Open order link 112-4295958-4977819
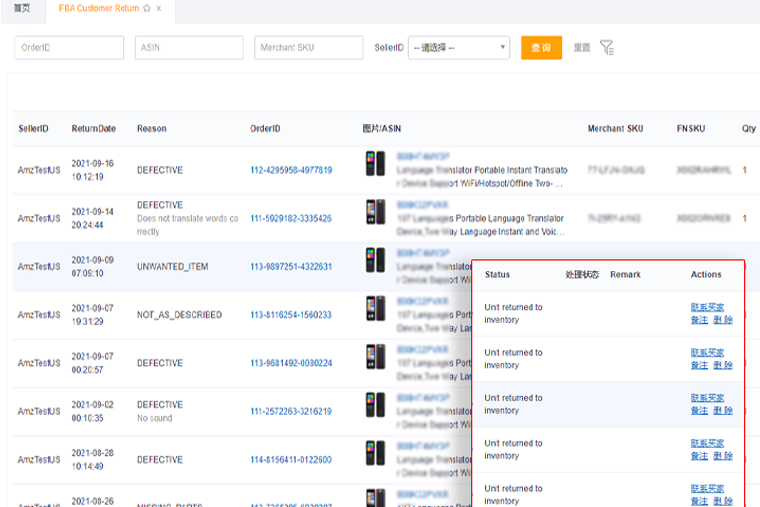The width and height of the screenshot is (760, 507). point(291,171)
